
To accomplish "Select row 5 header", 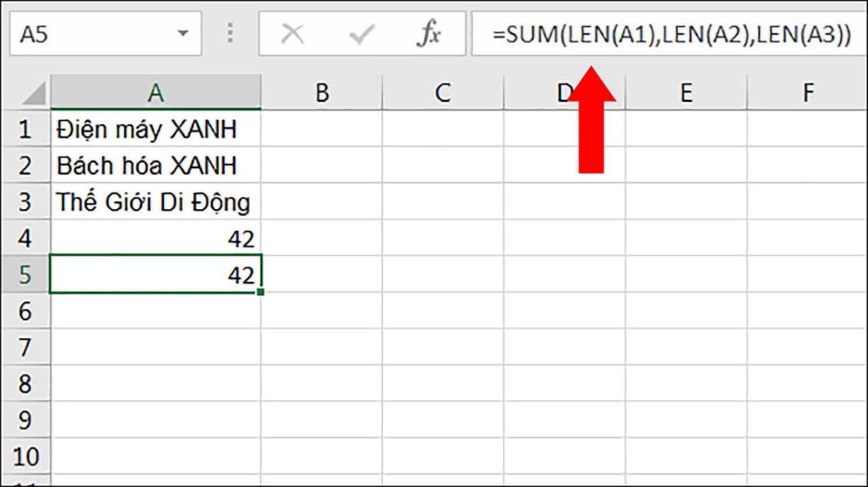I will 25,274.
